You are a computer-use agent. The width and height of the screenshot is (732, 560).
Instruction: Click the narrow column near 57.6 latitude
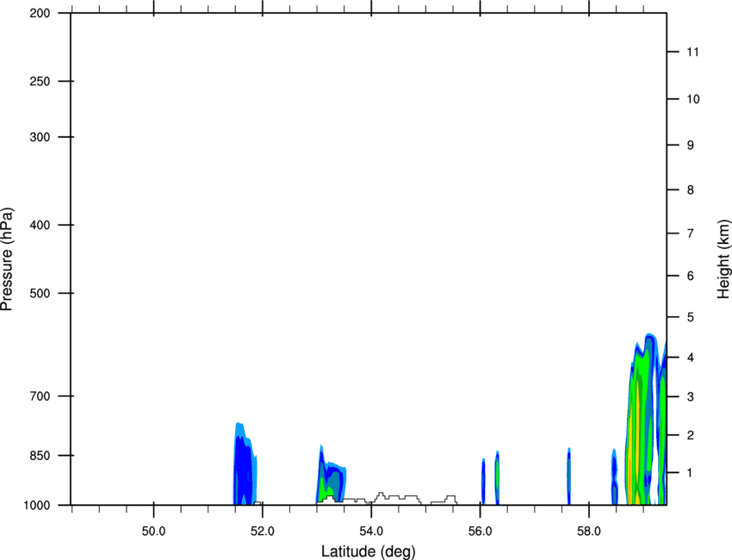pyautogui.click(x=568, y=476)
